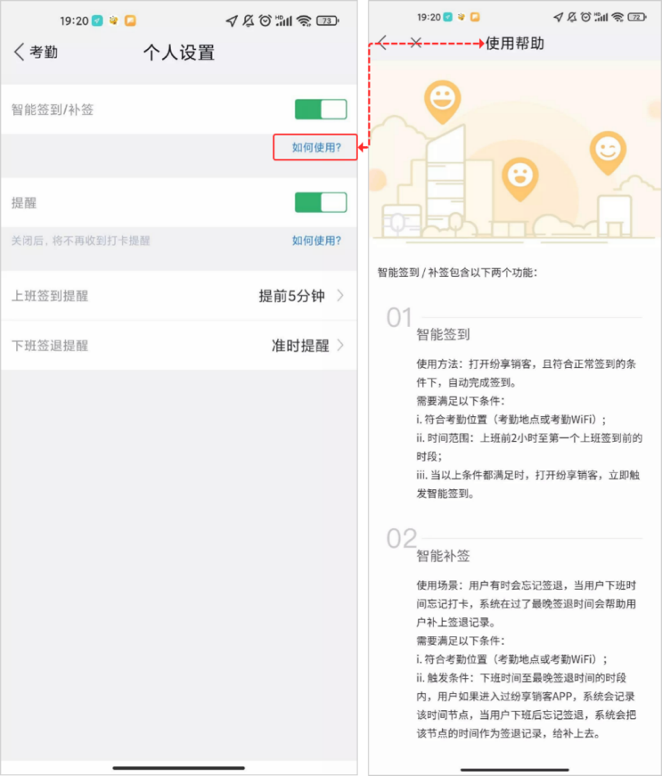662x776 pixels.
Task: Tap 智能签到 / 补签包含以下两个功能 intro line
Action: click(x=457, y=273)
